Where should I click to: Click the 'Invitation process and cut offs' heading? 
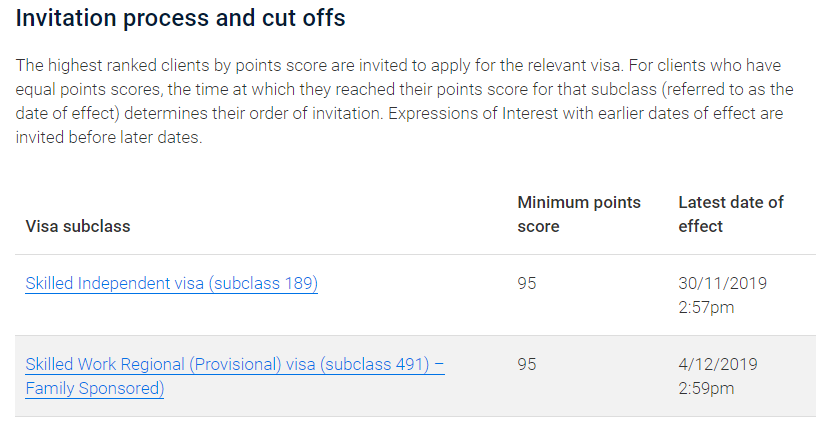click(x=181, y=19)
